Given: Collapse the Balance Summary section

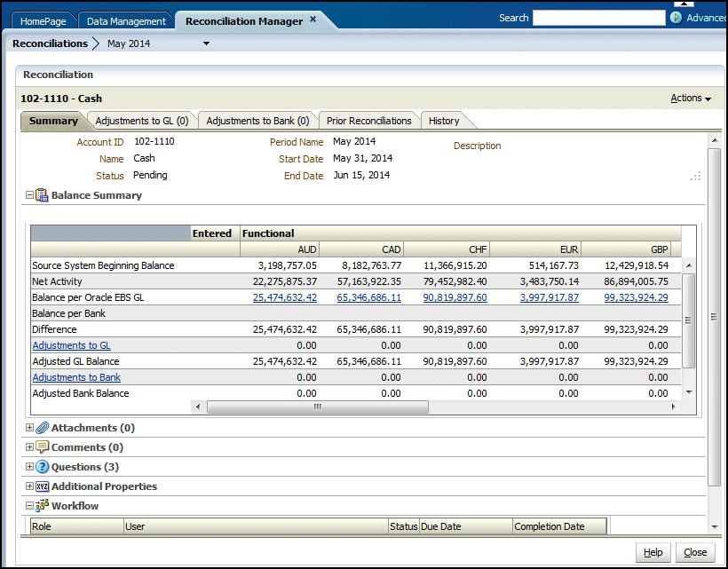Looking at the screenshot, I should tap(29, 195).
